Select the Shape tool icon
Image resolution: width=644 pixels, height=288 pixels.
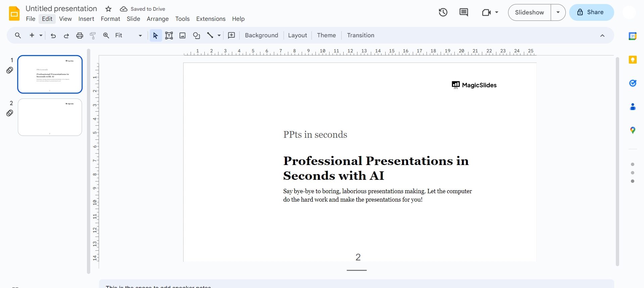point(196,36)
